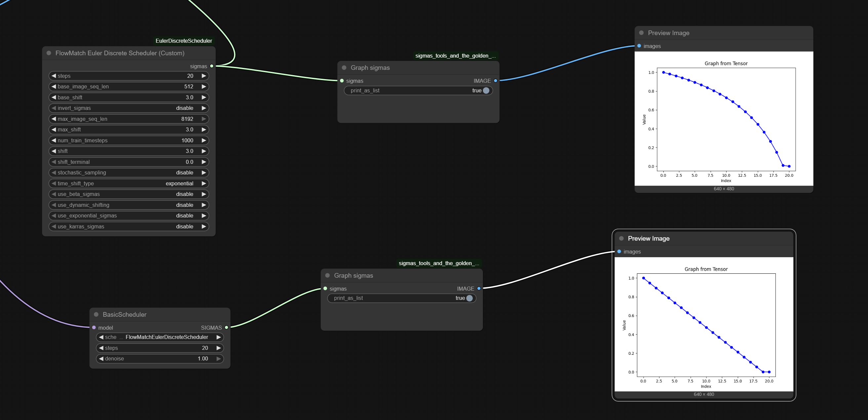Collapse the top Preview Image node dot
This screenshot has height=420, width=868.
pos(641,33)
